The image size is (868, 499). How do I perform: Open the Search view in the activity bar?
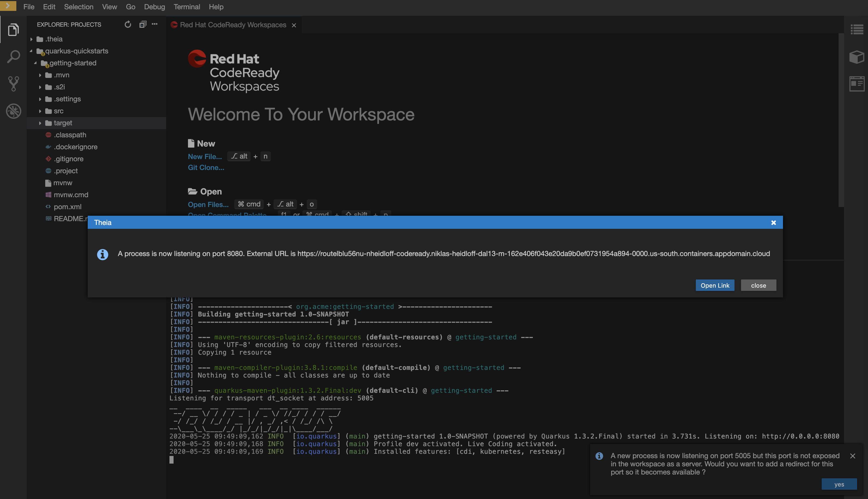coord(13,57)
